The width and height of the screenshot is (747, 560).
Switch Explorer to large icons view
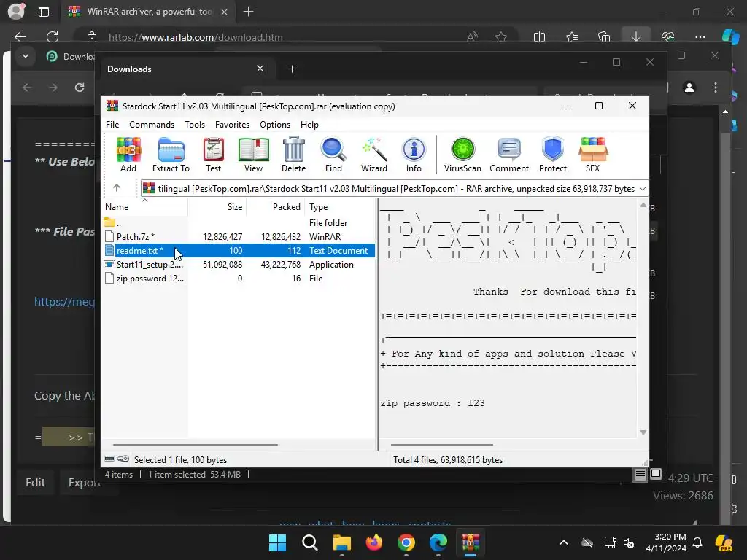(x=656, y=474)
